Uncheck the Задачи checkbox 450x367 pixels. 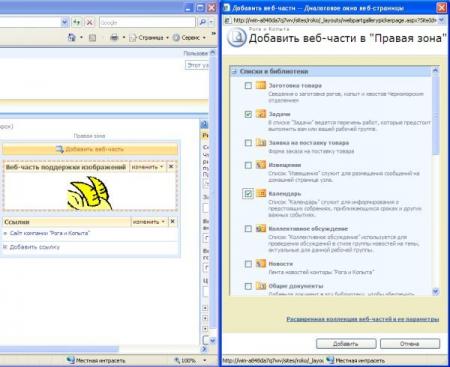pos(248,114)
